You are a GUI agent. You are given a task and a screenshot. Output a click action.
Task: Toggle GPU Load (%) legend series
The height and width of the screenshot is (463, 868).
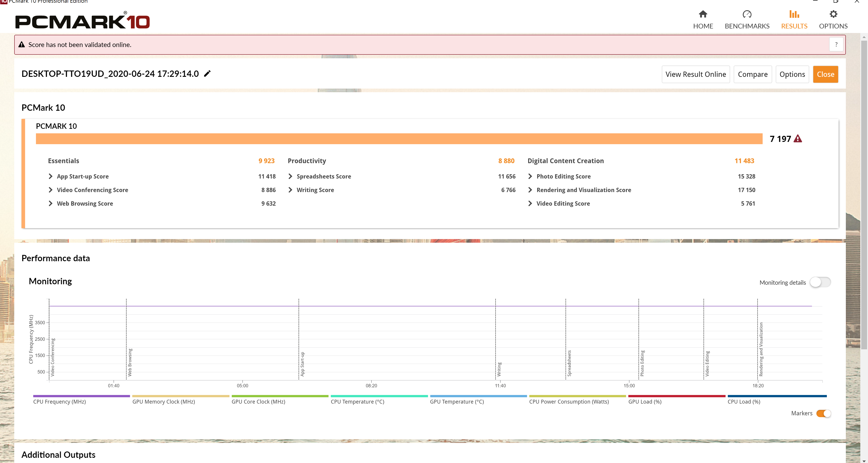pyautogui.click(x=677, y=400)
